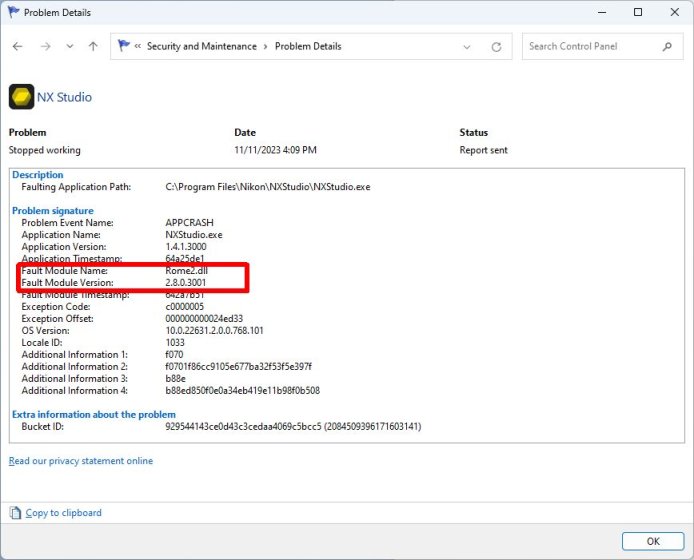
Task: Expand the double-chevron breadcrumb overflow
Action: [137, 46]
